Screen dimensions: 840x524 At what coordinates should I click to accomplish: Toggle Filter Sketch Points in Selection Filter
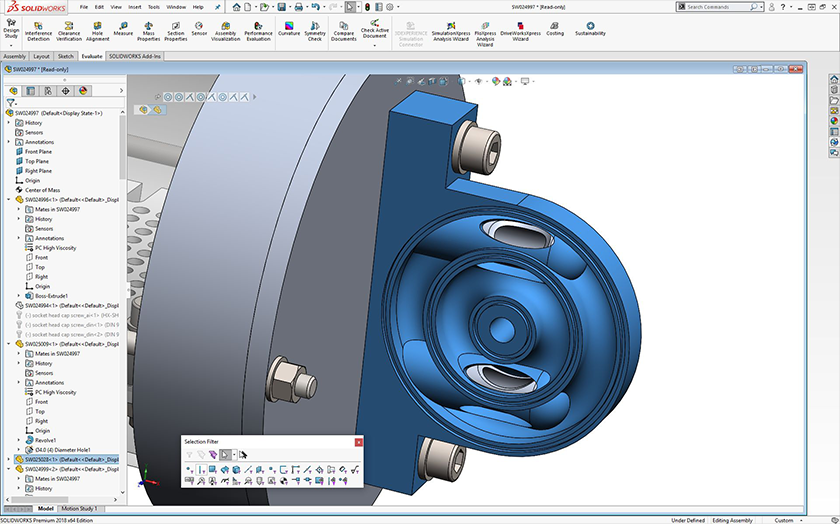click(x=272, y=469)
